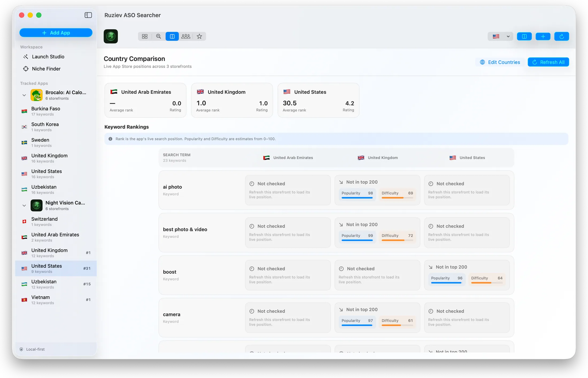Screen dimensions: 588x378
Task: Select Uzbekistan storefront ranked #15
Action: 56,284
